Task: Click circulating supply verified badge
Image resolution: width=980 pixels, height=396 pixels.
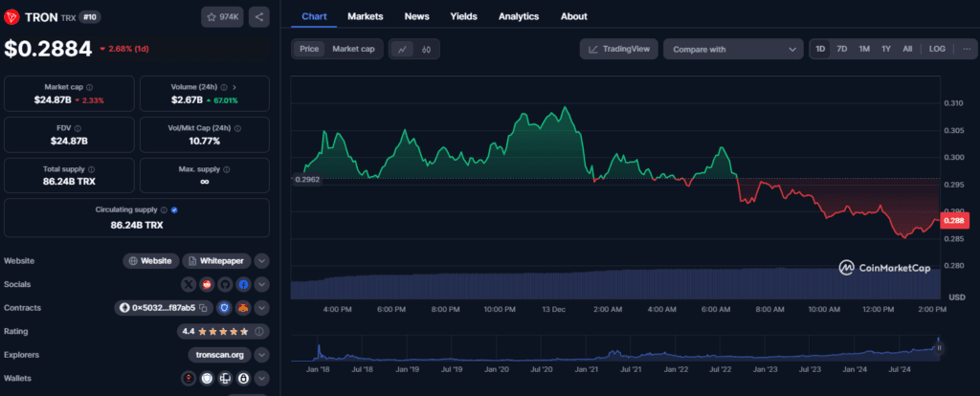Action: pyautogui.click(x=174, y=210)
